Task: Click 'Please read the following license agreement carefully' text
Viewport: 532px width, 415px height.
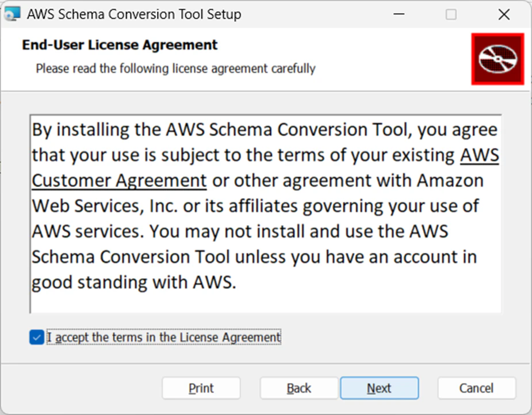Action: 176,68
